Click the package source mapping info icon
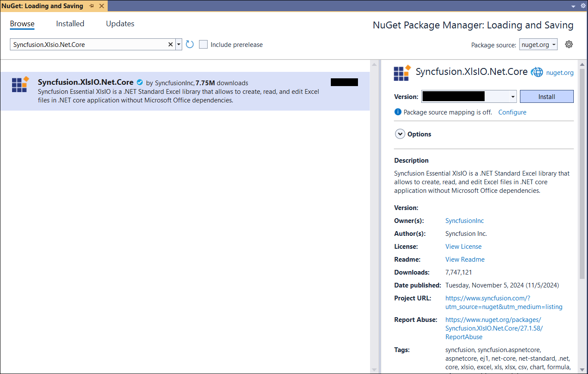588x374 pixels. (398, 112)
